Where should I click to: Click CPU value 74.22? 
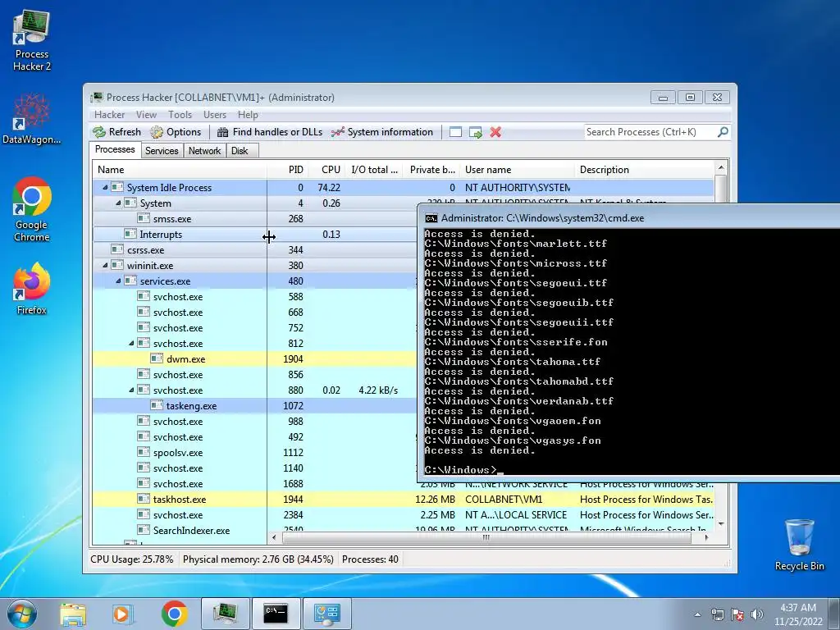point(329,188)
